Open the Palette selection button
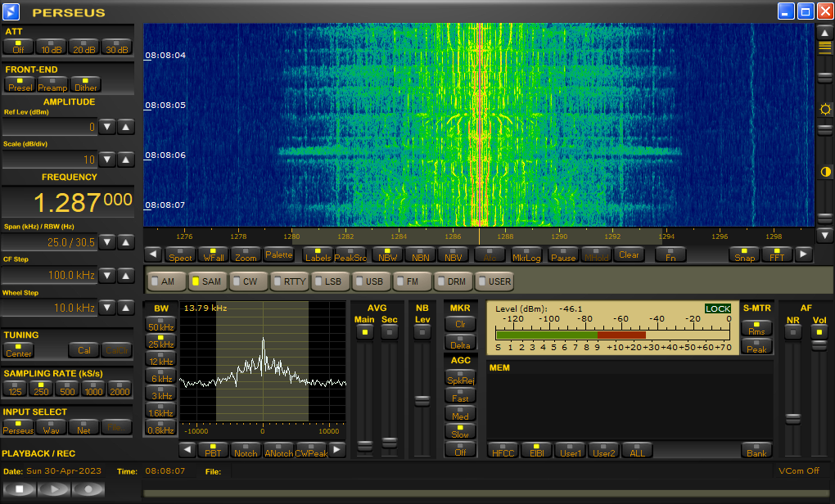 (x=278, y=254)
